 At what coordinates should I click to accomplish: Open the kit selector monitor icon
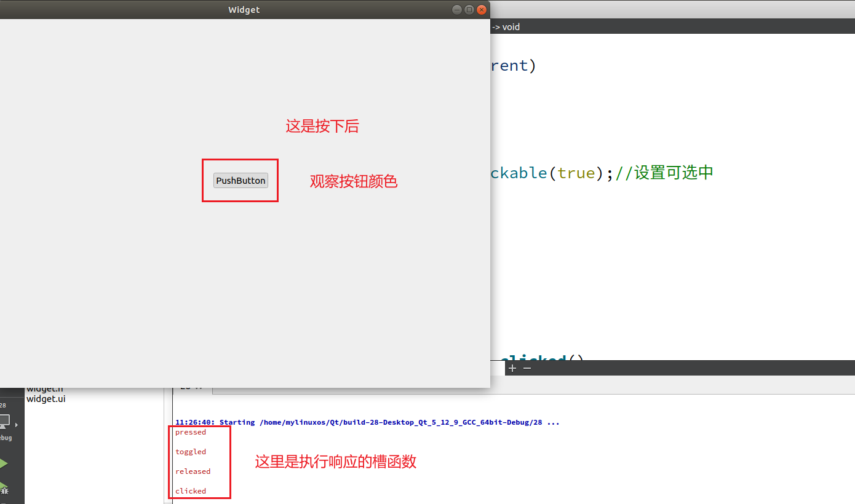tap(4, 422)
